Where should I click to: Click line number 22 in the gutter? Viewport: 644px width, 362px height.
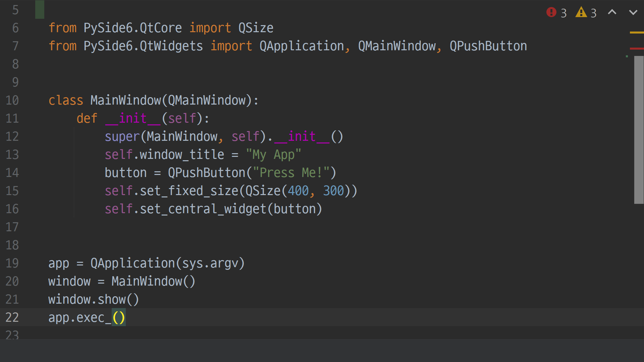coord(12,317)
